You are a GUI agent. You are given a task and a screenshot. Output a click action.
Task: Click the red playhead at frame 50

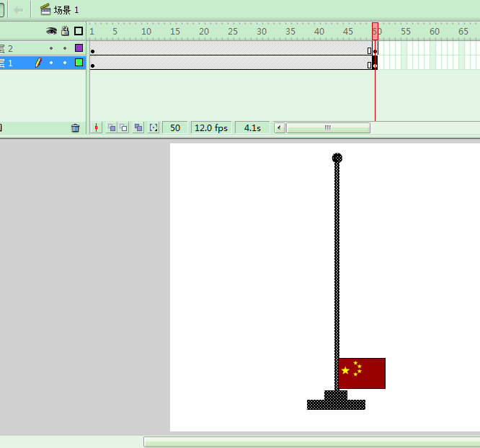click(375, 31)
